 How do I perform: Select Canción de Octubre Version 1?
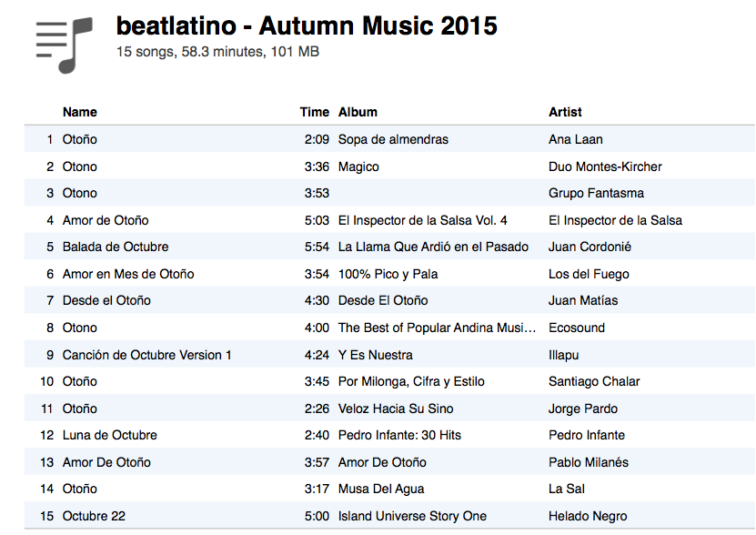pyautogui.click(x=147, y=355)
